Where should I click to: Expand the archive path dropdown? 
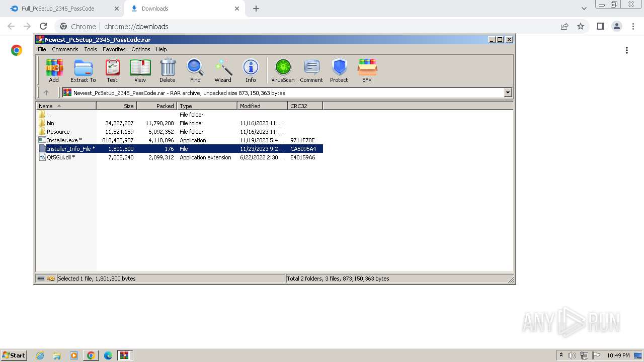pyautogui.click(x=508, y=93)
